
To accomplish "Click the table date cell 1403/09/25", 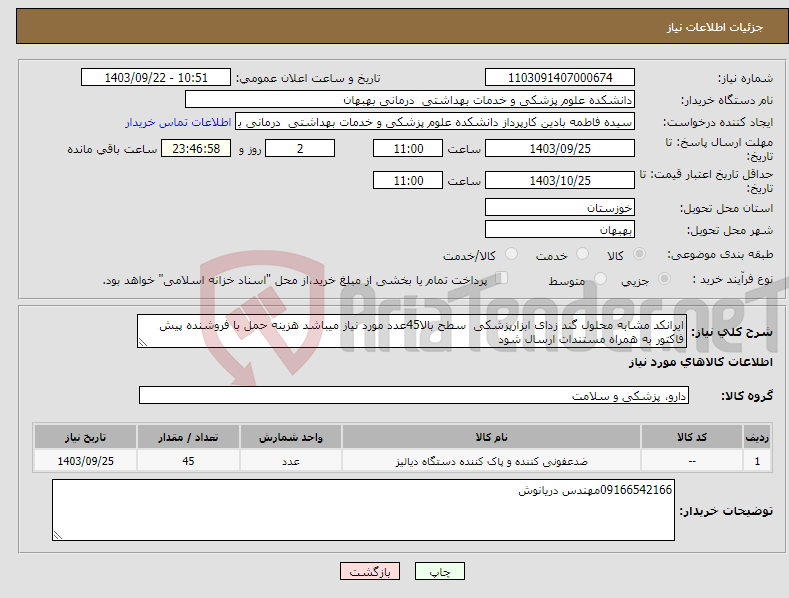I will (86, 461).
